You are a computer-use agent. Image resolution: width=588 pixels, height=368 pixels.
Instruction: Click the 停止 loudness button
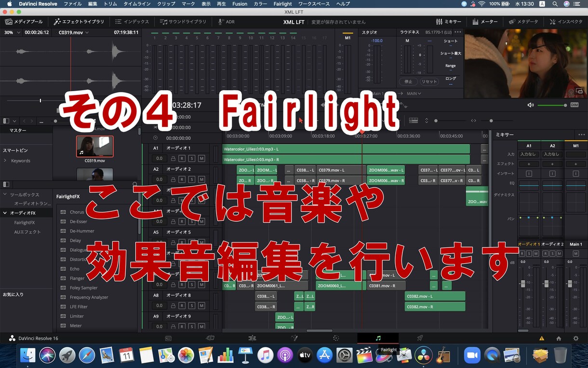tap(408, 82)
